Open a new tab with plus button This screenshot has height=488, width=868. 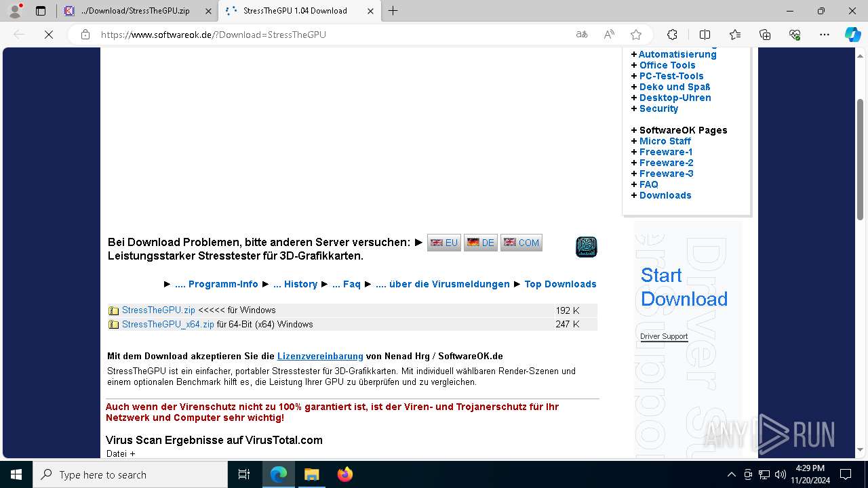point(393,11)
